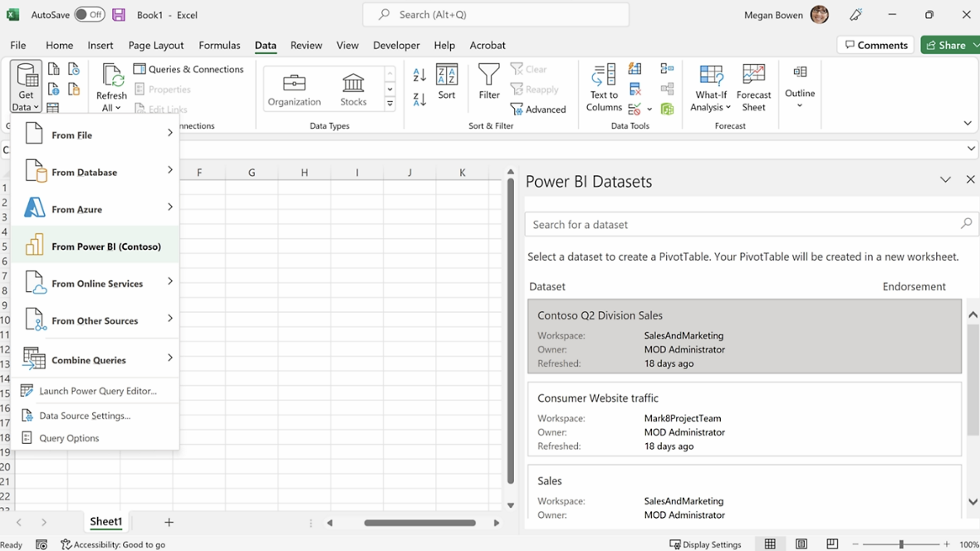This screenshot has height=551, width=980.
Task: Select the Stocks data type
Action: [353, 89]
